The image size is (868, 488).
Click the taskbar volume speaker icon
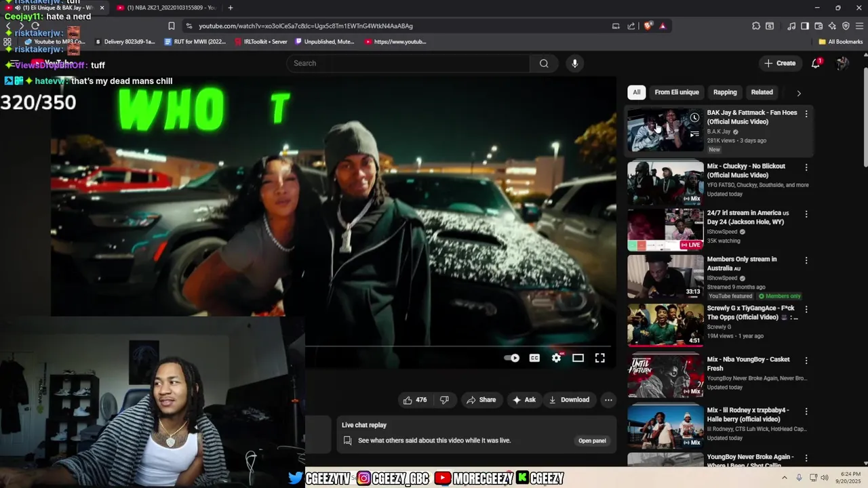pos(825,478)
